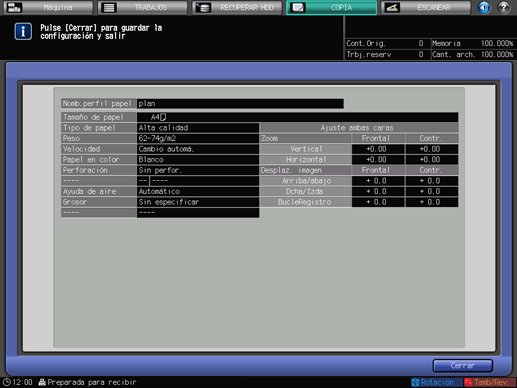Click the Rotación status indicator
This screenshot has width=517, height=388.
click(437, 382)
